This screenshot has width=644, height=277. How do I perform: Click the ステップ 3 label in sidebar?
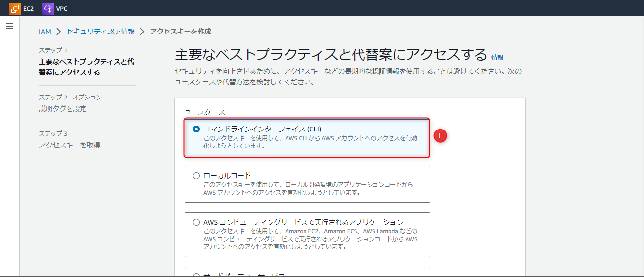tap(53, 133)
